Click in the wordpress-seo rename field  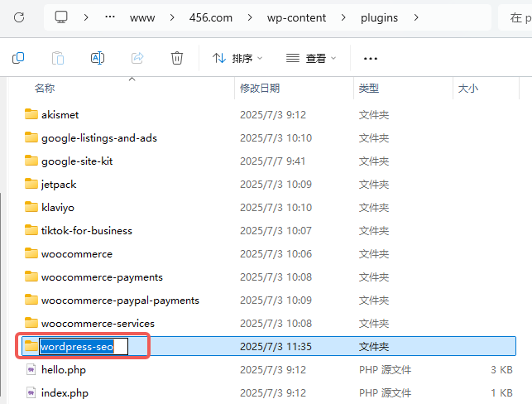pos(84,347)
